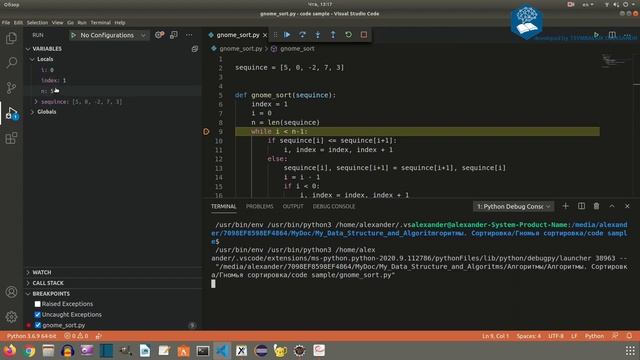Click the debug Step Out icon

pos(333,35)
